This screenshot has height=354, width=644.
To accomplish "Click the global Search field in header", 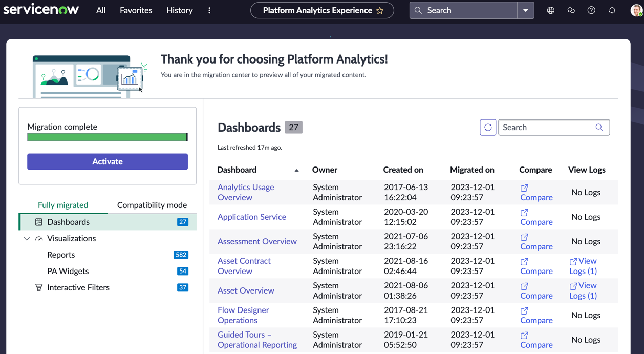I will coord(463,10).
